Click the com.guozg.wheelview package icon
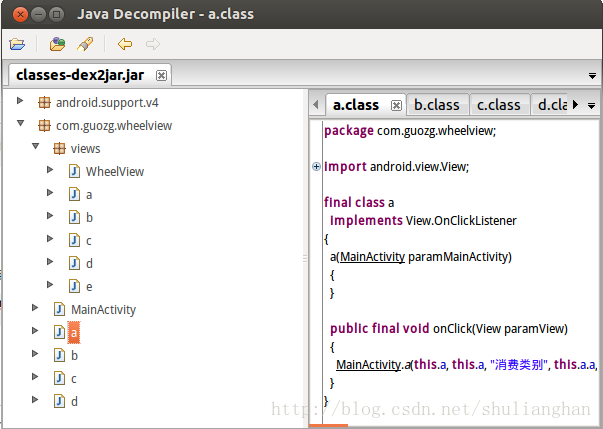 (x=44, y=125)
